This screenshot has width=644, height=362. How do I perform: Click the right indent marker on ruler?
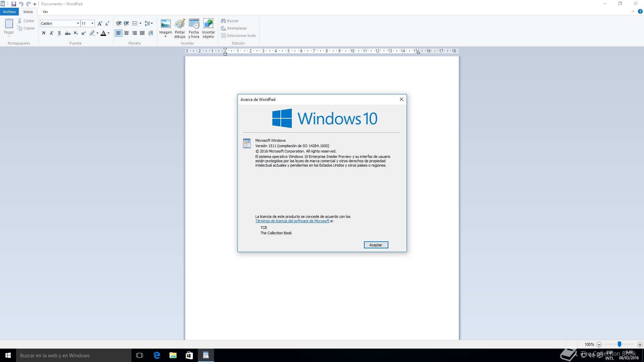(x=418, y=52)
